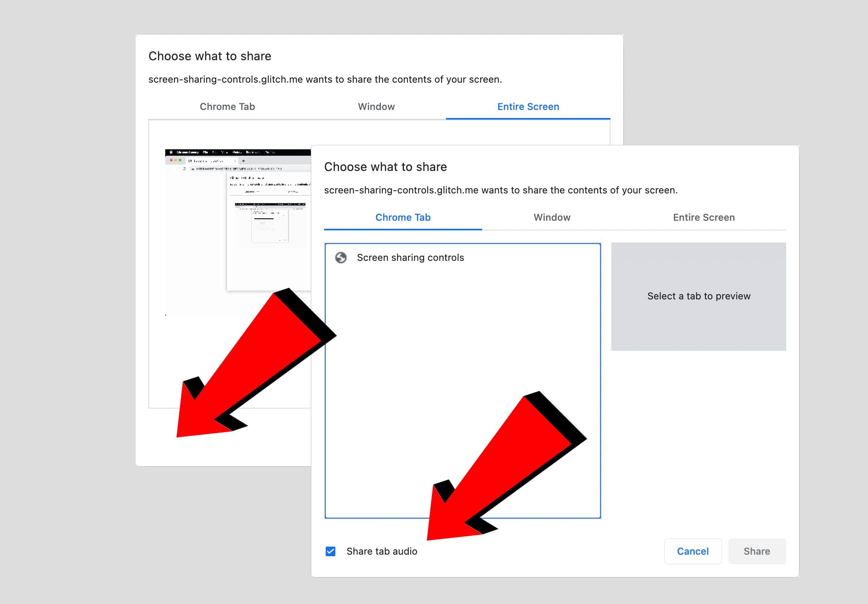868x604 pixels.
Task: Click the screen sharing controls icon
Action: click(x=340, y=257)
